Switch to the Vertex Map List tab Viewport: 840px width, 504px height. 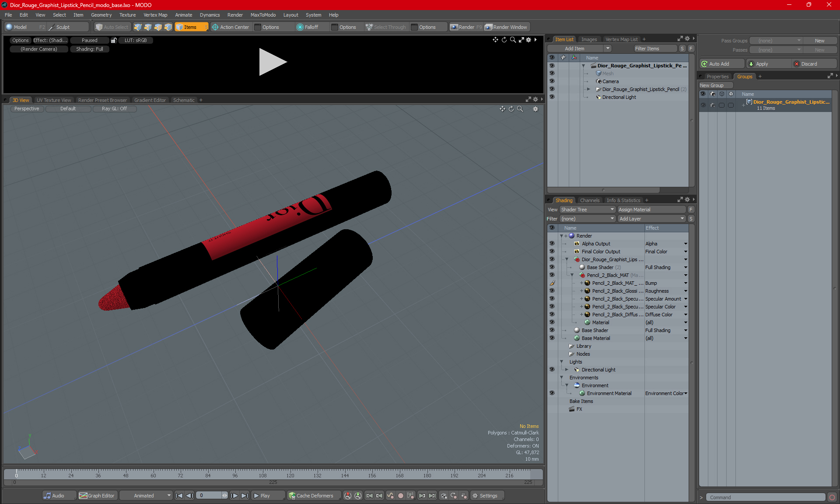[621, 39]
